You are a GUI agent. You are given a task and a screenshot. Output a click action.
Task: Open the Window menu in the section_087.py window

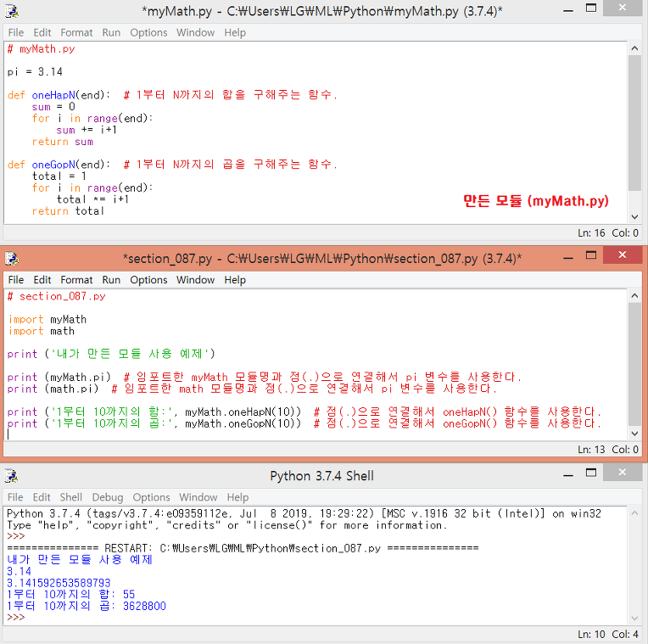click(195, 280)
